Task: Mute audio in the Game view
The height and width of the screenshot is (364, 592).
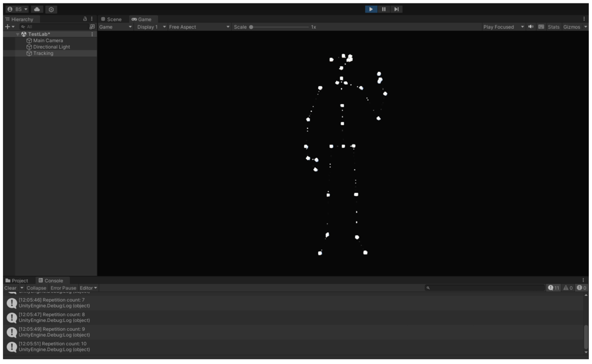Action: [x=531, y=27]
